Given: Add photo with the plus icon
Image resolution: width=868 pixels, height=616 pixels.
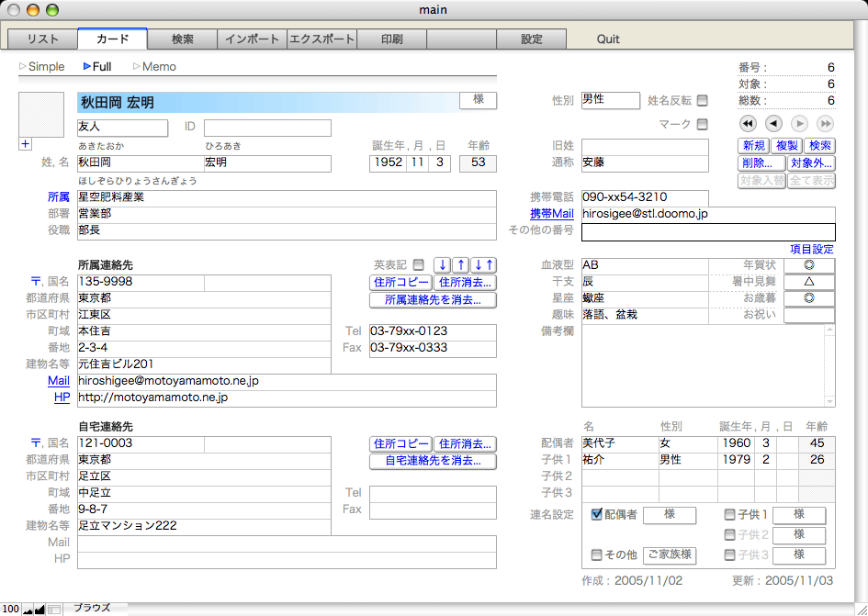Looking at the screenshot, I should [x=26, y=144].
